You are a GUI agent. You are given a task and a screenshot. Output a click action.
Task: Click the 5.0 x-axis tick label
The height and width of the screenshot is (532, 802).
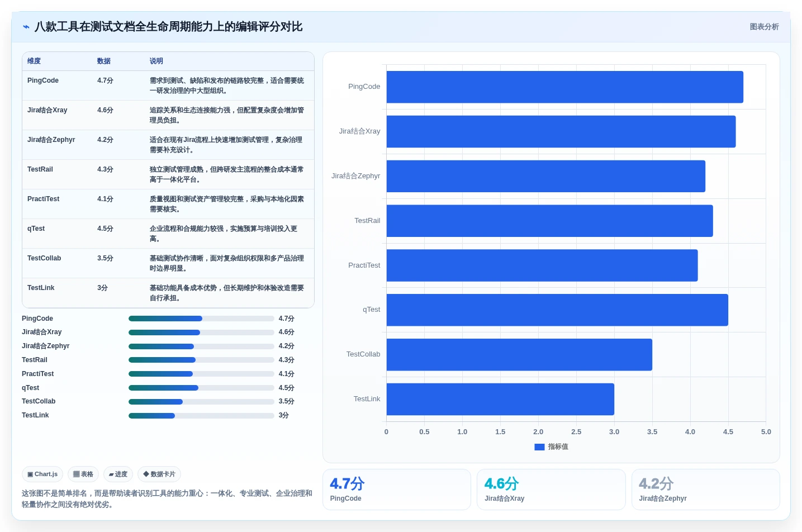766,432
